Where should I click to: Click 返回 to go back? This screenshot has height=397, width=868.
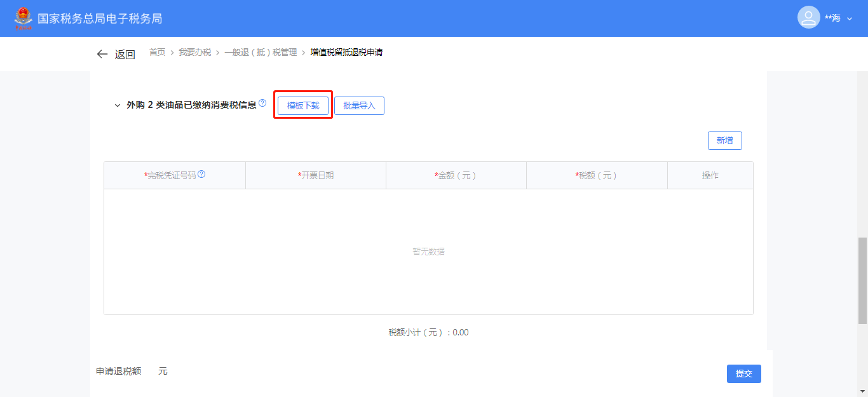125,55
